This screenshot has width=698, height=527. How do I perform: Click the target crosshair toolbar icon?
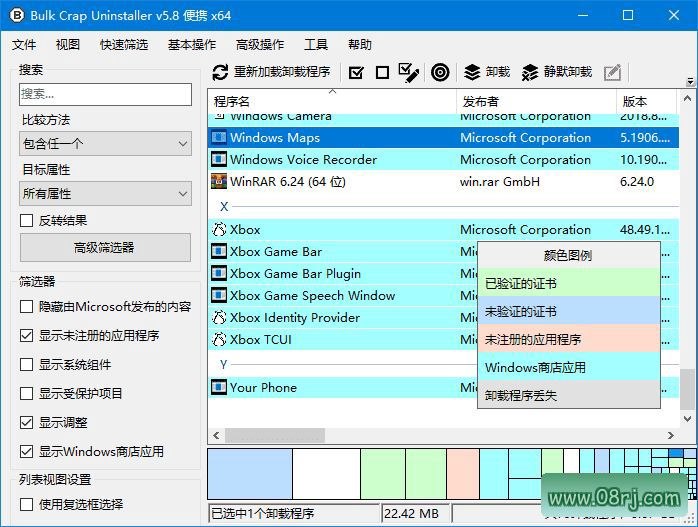point(440,72)
